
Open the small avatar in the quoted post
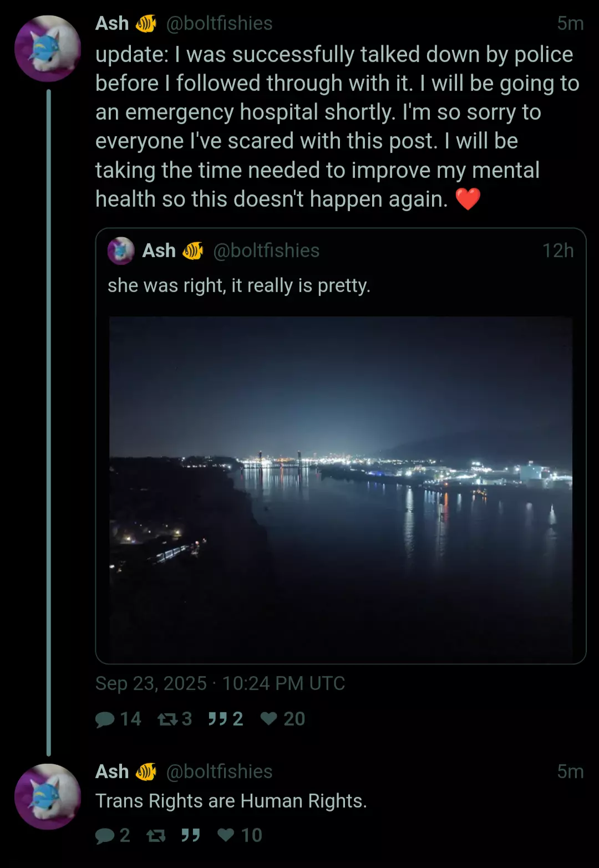point(121,251)
